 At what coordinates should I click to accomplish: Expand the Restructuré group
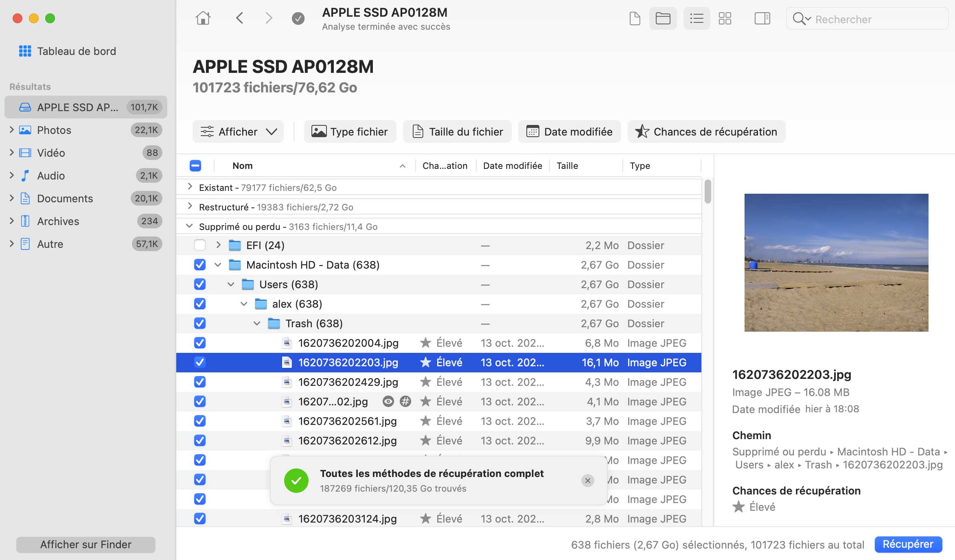(190, 206)
